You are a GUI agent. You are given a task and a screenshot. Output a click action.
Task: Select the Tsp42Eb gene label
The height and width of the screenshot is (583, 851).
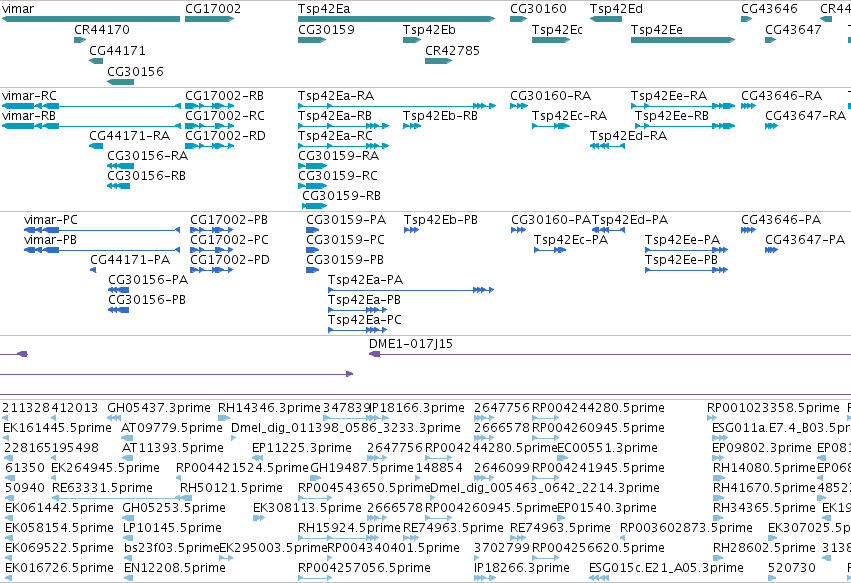[x=429, y=29]
